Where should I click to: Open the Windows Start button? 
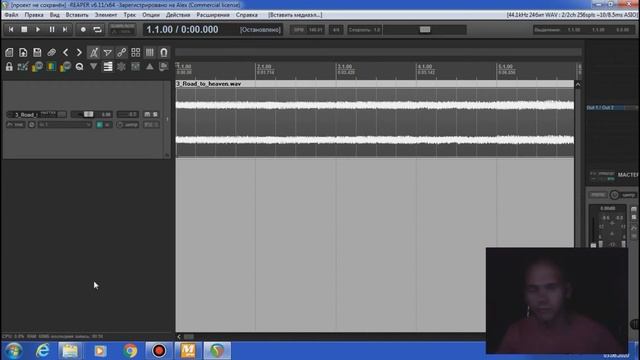tap(13, 351)
